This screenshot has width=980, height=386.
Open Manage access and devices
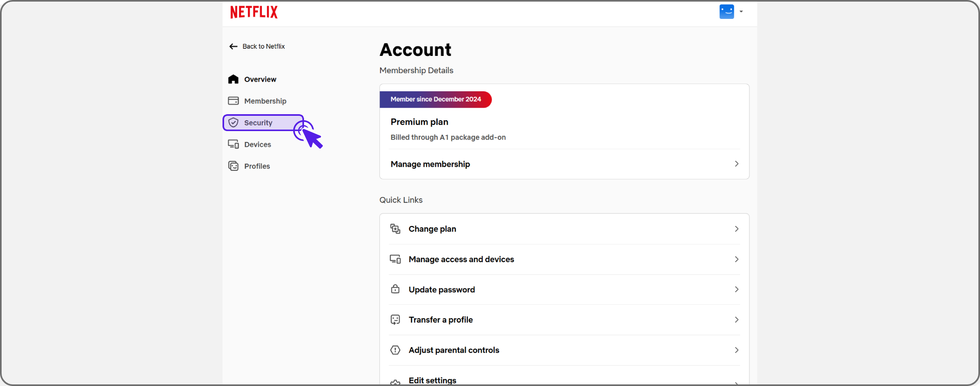(564, 259)
